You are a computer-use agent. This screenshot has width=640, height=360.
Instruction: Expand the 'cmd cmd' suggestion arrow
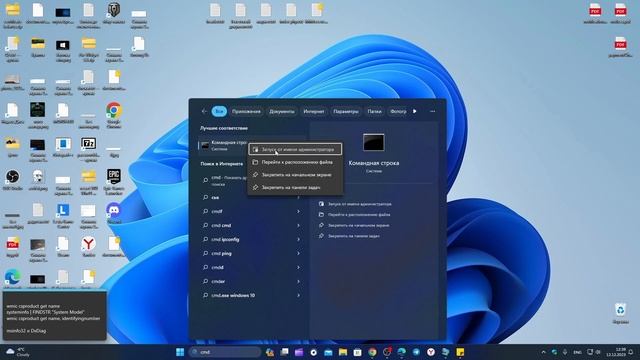coord(298,225)
